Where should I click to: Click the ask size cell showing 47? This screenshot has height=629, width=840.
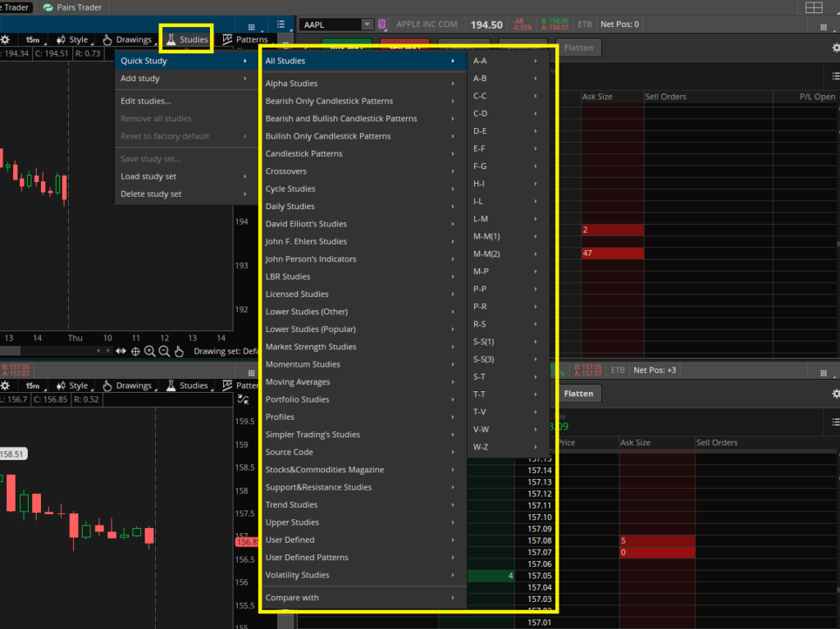tap(612, 253)
